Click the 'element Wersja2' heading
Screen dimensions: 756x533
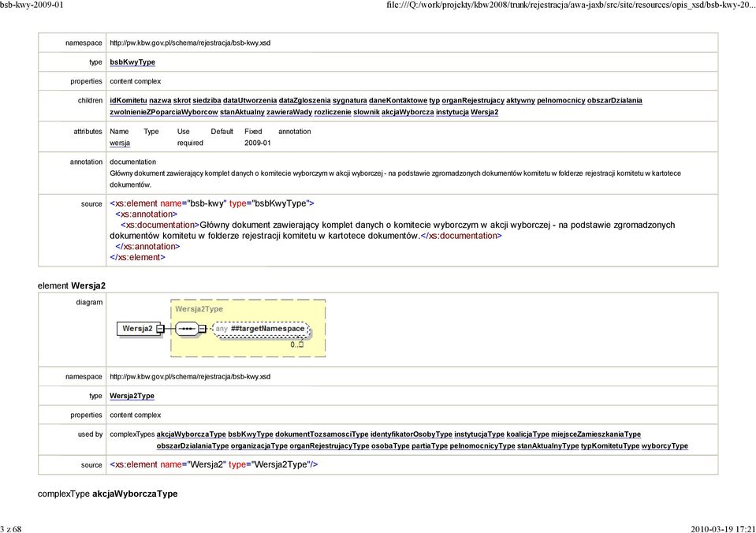pyautogui.click(x=72, y=285)
